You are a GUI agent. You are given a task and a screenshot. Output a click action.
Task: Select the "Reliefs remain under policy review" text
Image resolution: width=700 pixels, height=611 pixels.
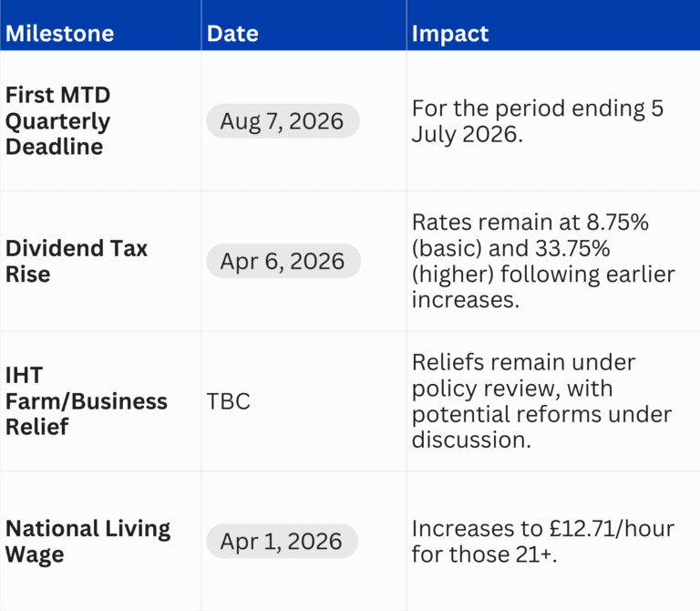(x=523, y=376)
